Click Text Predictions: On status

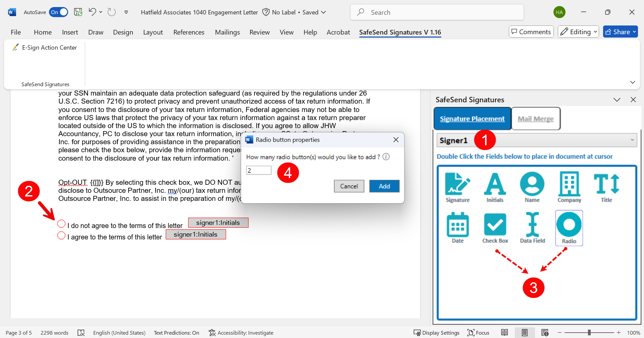coord(176,333)
